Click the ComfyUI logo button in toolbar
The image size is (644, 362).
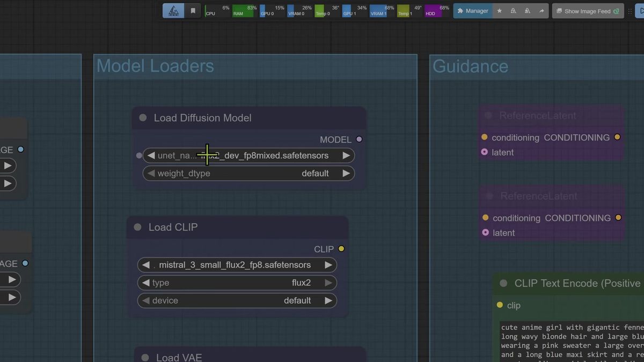pyautogui.click(x=173, y=11)
